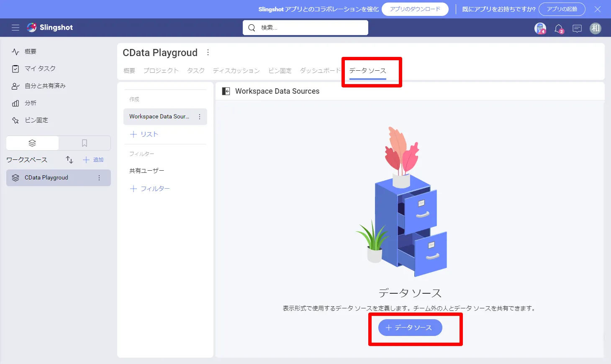Image resolution: width=611 pixels, height=364 pixels.
Task: Open CData Playgroud workspace sidebar options
Action: pyautogui.click(x=99, y=178)
